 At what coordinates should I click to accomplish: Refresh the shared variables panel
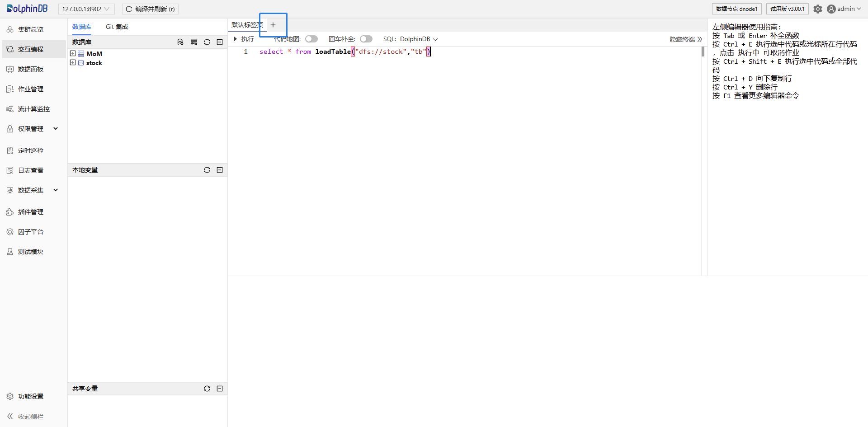coord(207,389)
